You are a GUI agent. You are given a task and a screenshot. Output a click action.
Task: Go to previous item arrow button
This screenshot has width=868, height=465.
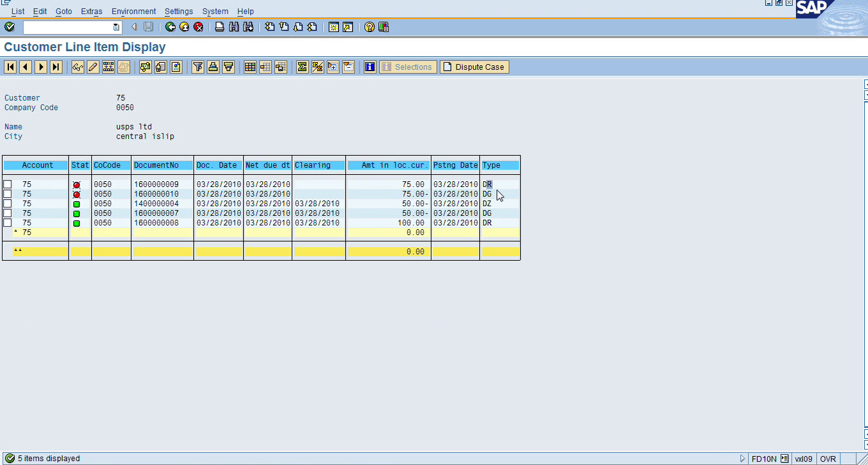[x=26, y=67]
